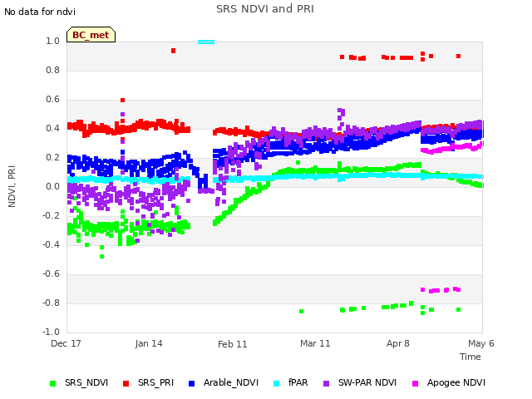532x399 pixels.
Task: Click the Dec 17 x-axis label
Action: click(x=66, y=343)
